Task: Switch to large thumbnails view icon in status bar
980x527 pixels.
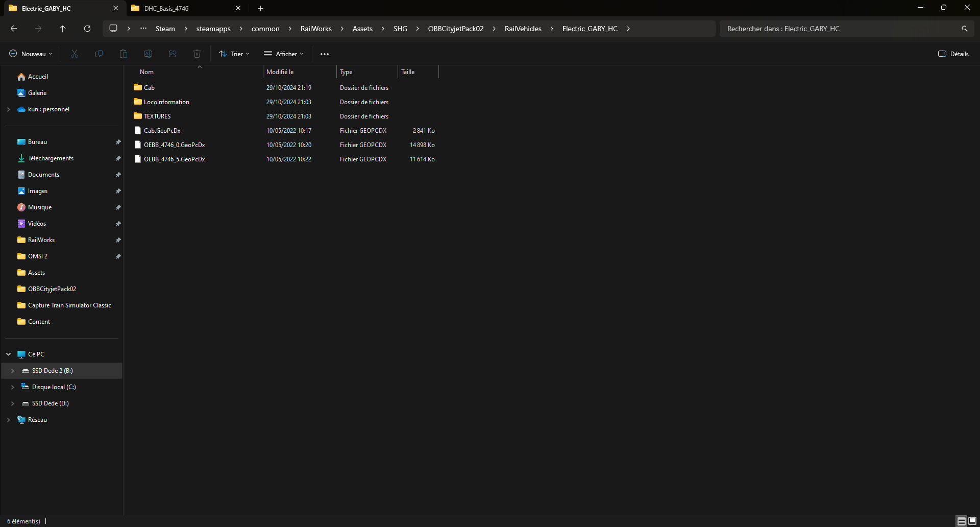Action: [x=972, y=521]
